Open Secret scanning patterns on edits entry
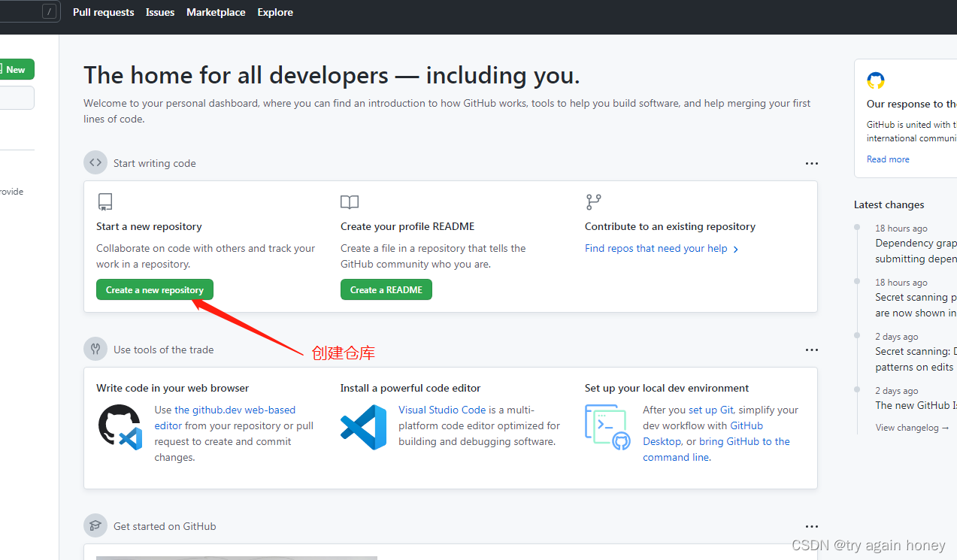This screenshot has width=957, height=560. 916,359
